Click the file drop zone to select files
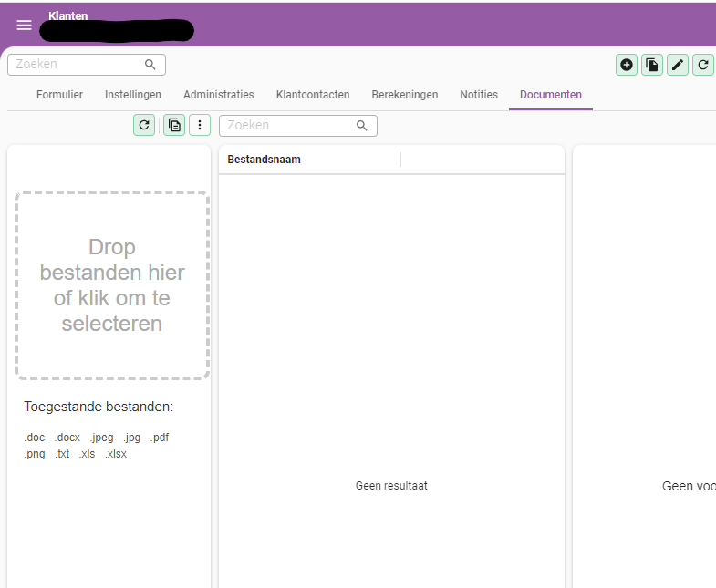Screen dimensions: 716x588 112,285
